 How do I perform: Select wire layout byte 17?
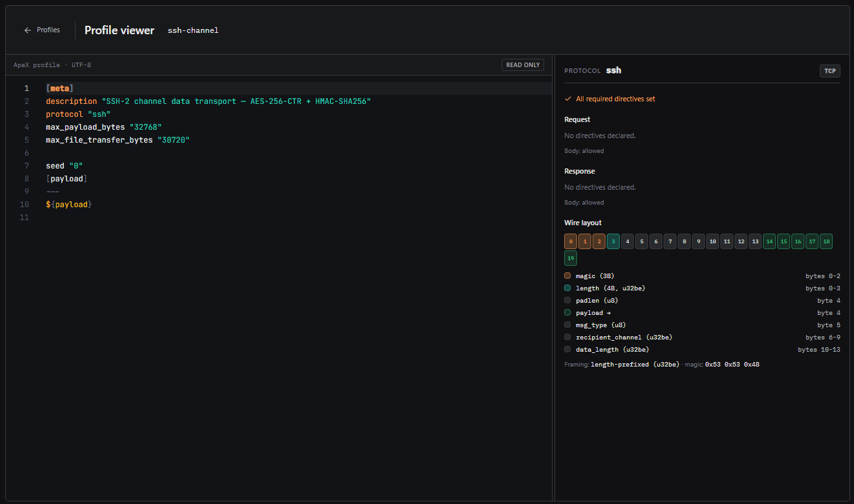[812, 241]
